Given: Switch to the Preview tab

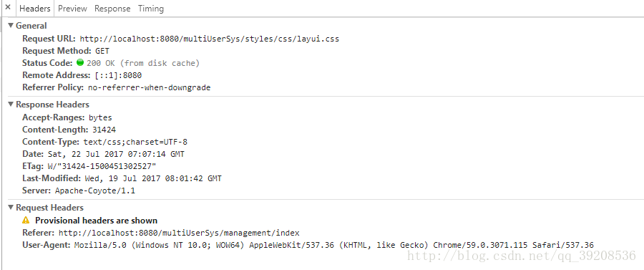Looking at the screenshot, I should [72, 8].
